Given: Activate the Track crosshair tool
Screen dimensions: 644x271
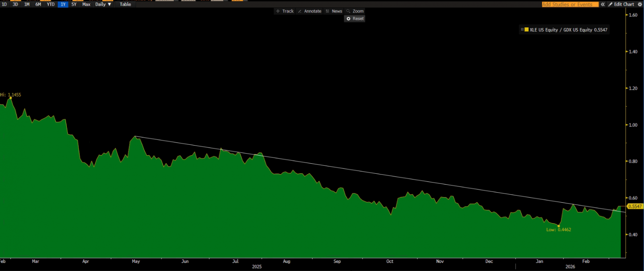Looking at the screenshot, I should pos(285,11).
